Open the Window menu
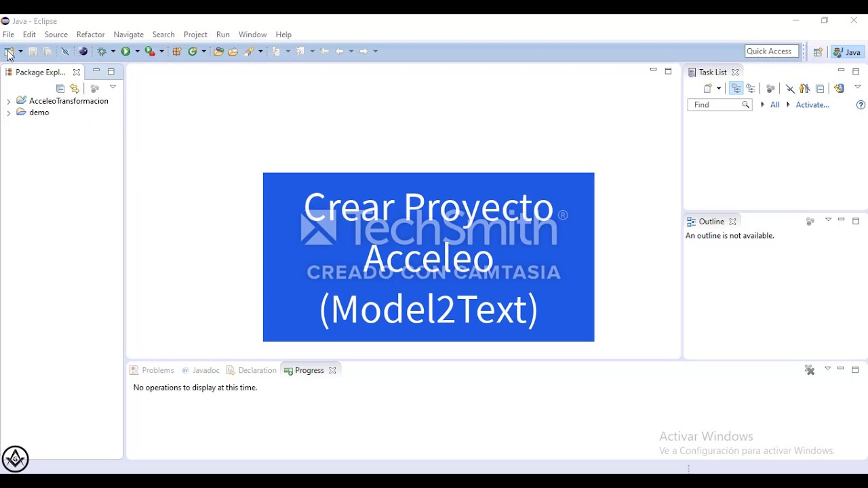This screenshot has height=488, width=868. pyautogui.click(x=252, y=35)
